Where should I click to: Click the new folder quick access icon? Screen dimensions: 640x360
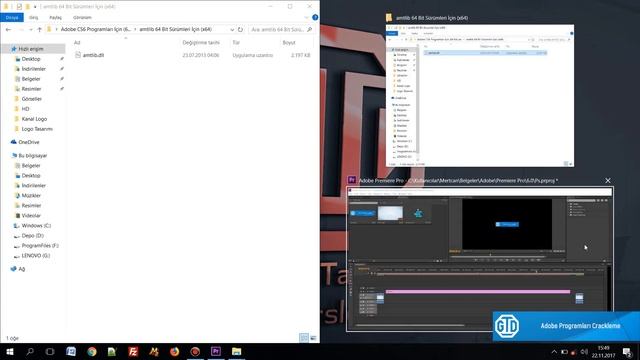point(27,7)
